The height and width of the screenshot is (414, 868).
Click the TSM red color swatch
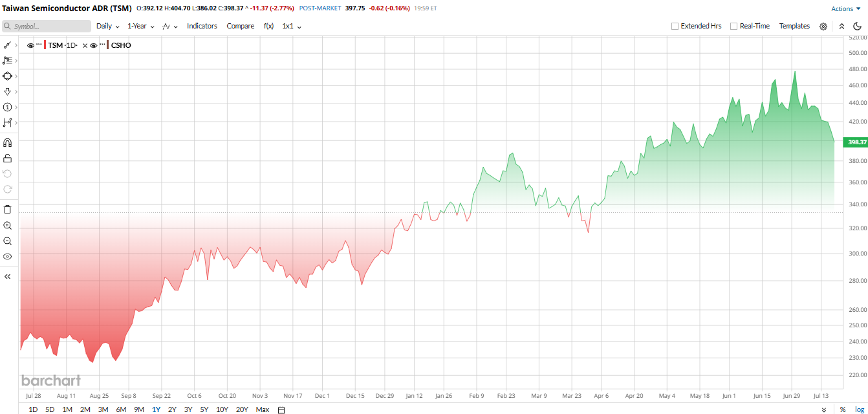pyautogui.click(x=45, y=45)
